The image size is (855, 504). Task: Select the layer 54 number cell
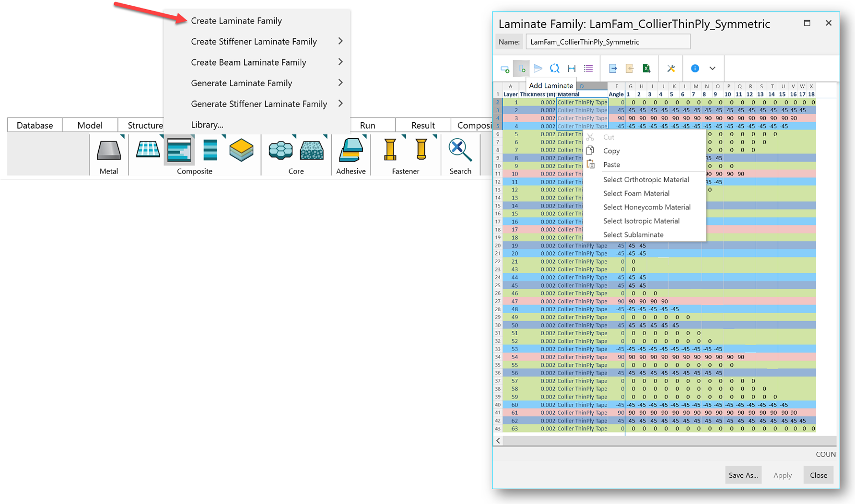[x=511, y=357]
